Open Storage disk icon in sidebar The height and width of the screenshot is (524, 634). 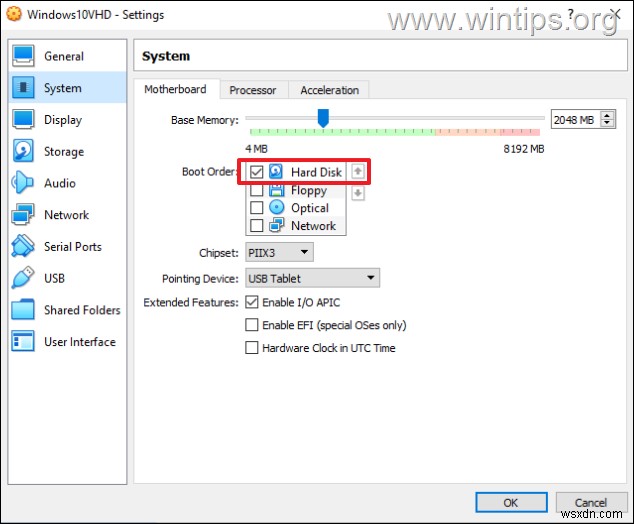pos(23,151)
